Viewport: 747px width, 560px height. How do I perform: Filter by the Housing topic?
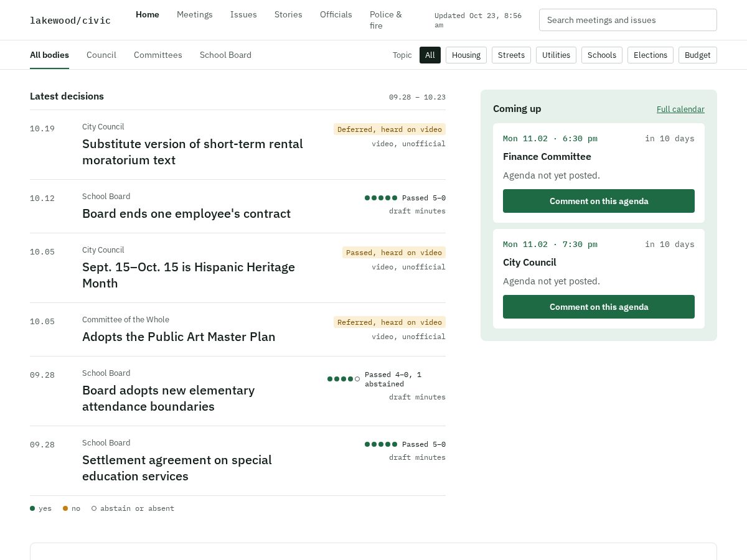coord(466,55)
